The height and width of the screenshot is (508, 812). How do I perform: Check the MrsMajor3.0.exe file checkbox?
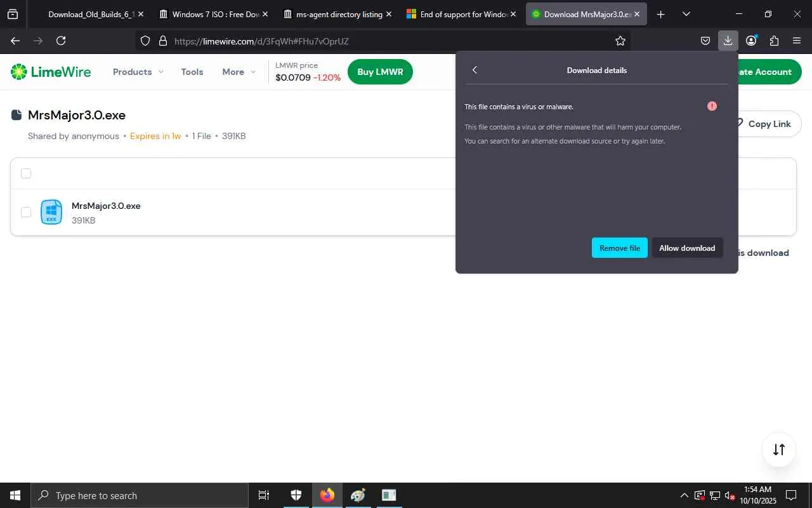[26, 212]
